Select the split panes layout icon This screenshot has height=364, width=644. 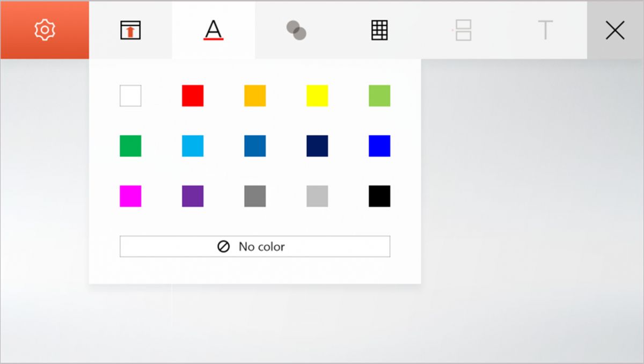tap(463, 30)
